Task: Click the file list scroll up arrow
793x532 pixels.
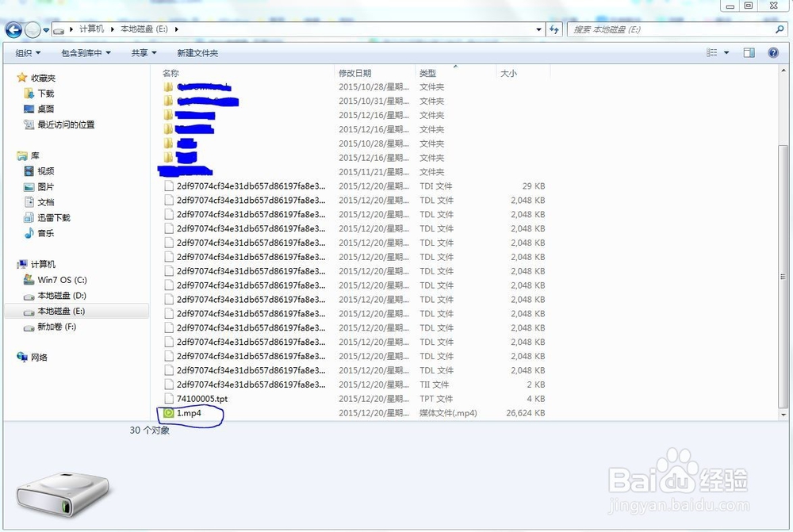Action: coord(783,71)
